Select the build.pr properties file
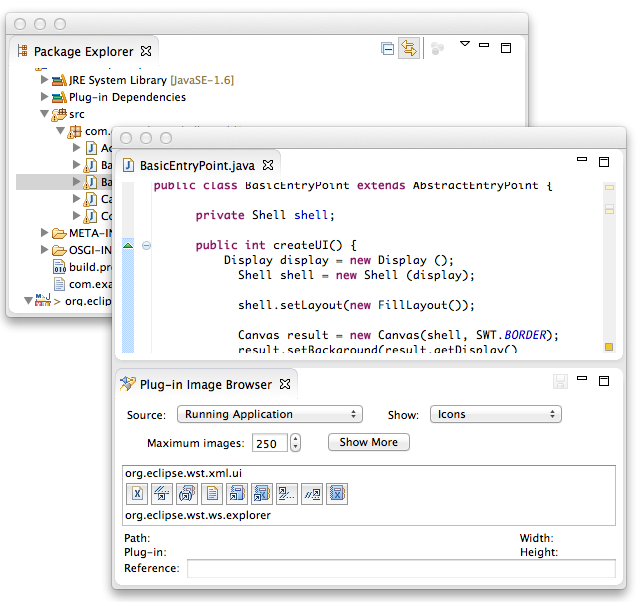 (83, 267)
